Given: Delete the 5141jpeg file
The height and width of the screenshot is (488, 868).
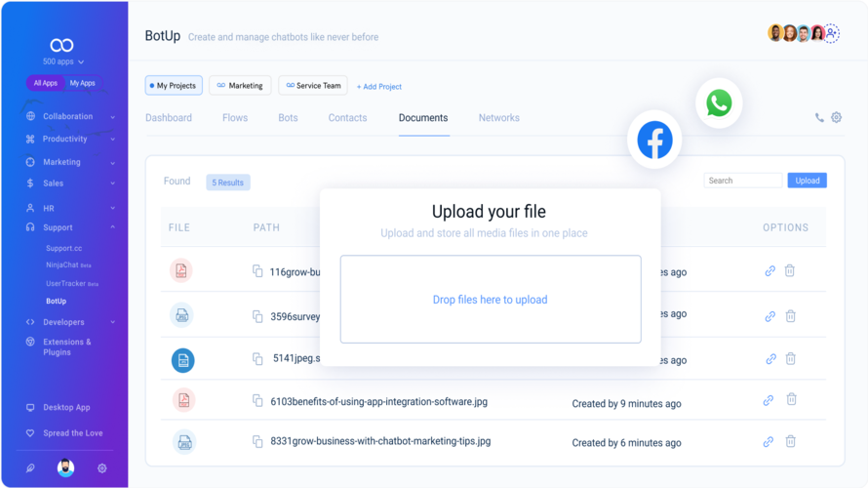Looking at the screenshot, I should (x=791, y=358).
